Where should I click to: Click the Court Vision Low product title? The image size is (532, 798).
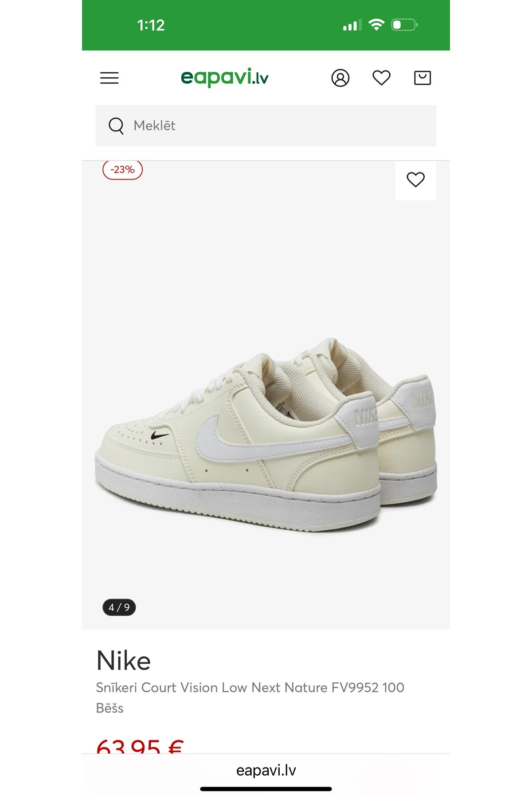click(250, 688)
